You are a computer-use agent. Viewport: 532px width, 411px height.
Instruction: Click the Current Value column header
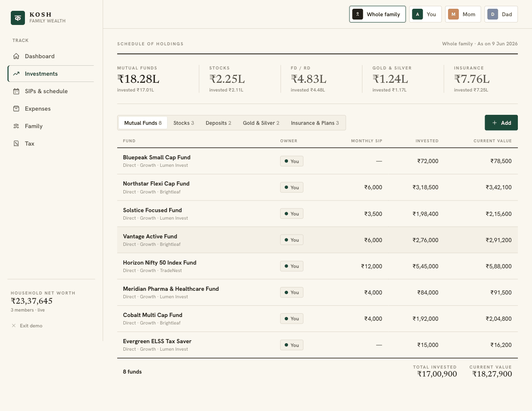point(493,141)
